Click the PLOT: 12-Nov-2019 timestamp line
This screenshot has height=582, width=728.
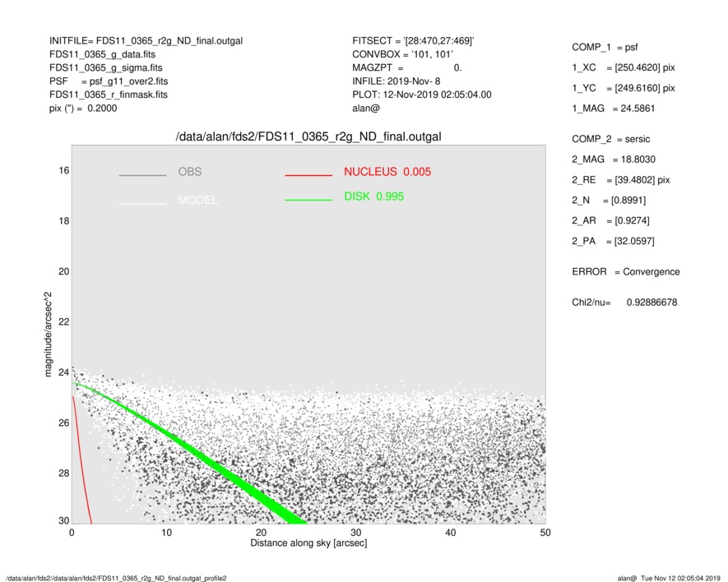421,95
